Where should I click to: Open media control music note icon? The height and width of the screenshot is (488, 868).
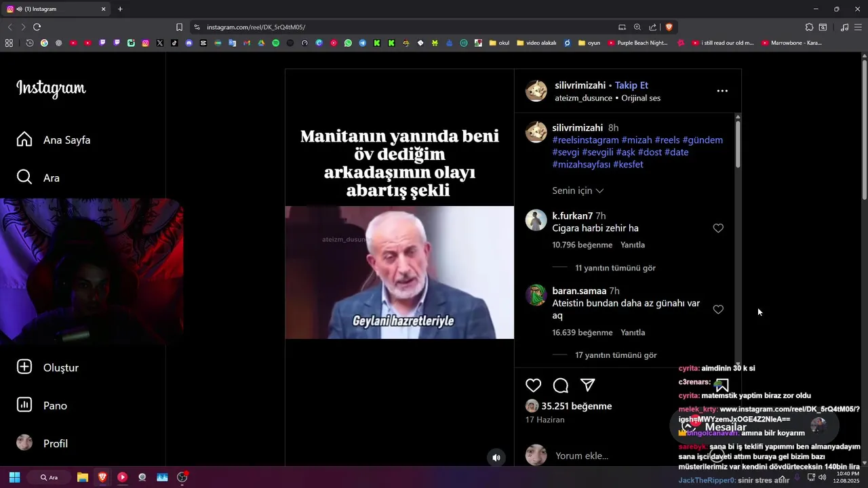pyautogui.click(x=844, y=27)
